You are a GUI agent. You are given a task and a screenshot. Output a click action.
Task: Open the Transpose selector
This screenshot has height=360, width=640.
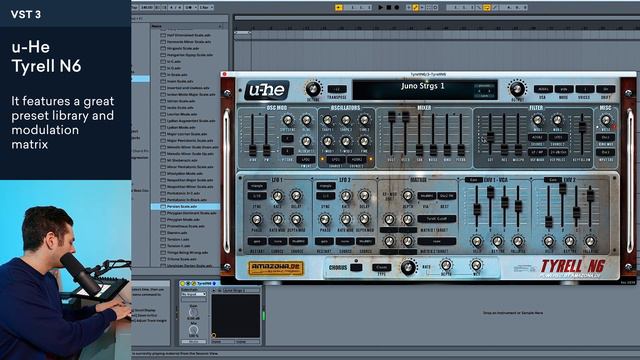[x=337, y=89]
